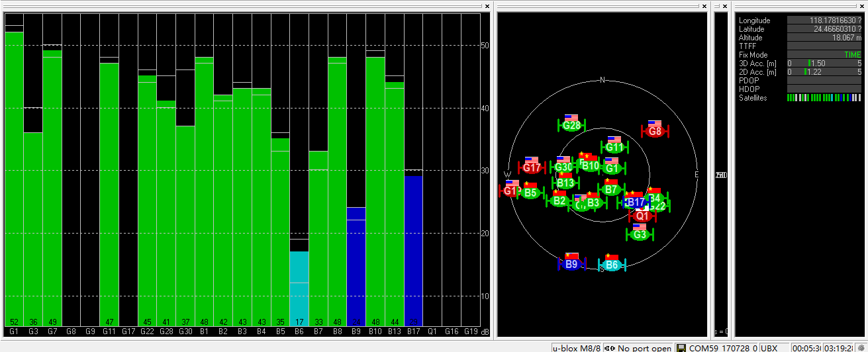868x352 pixels.
Task: Close the signal strength chart panel
Action: tap(487, 6)
